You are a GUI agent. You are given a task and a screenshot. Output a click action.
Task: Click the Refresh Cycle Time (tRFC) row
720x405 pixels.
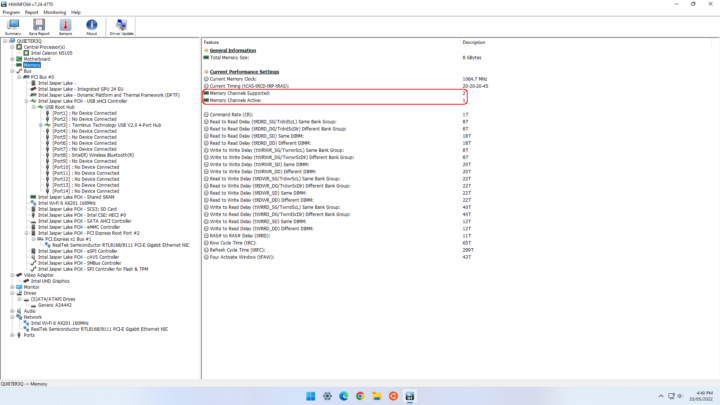[338, 250]
